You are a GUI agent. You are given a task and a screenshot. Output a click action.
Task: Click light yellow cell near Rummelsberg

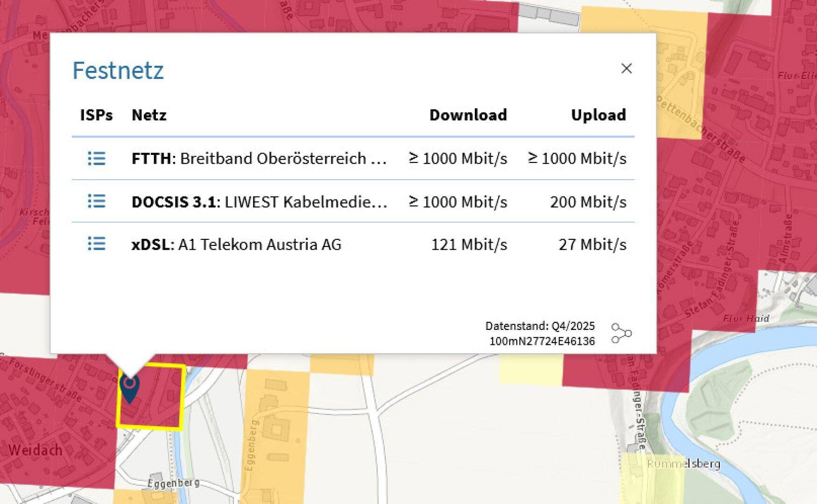(653, 478)
